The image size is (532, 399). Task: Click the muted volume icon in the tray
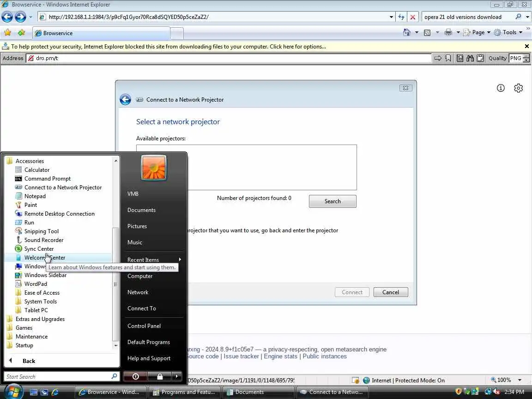pyautogui.click(x=496, y=392)
